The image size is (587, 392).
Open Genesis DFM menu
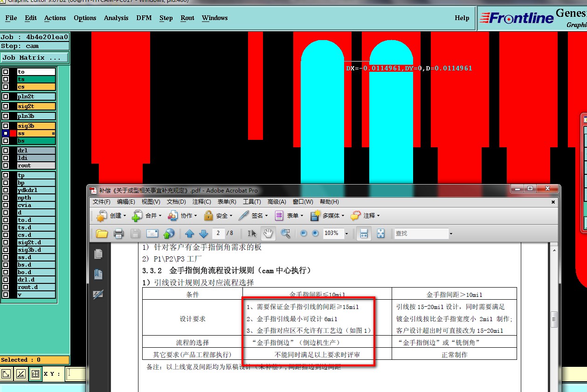(144, 18)
